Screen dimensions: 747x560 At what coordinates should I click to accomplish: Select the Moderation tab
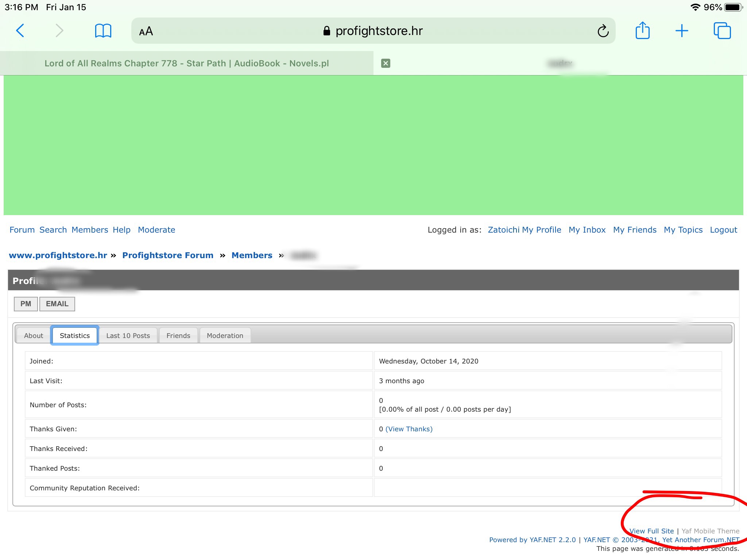point(225,335)
